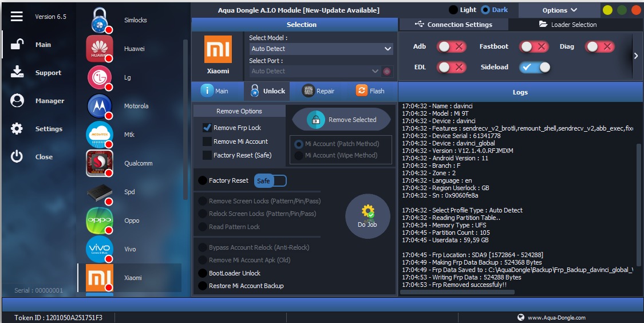This screenshot has height=323, width=644.
Task: Select Restore Mi Account Backup option
Action: [203, 286]
